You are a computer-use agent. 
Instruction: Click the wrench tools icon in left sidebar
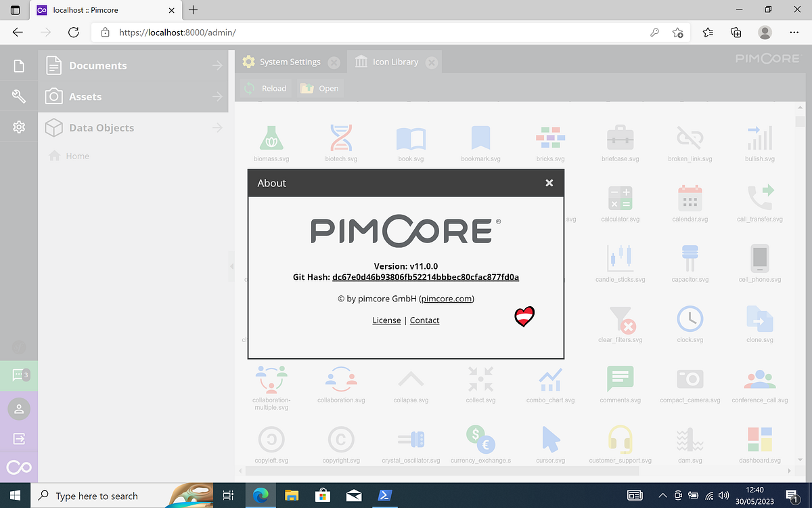(x=18, y=96)
